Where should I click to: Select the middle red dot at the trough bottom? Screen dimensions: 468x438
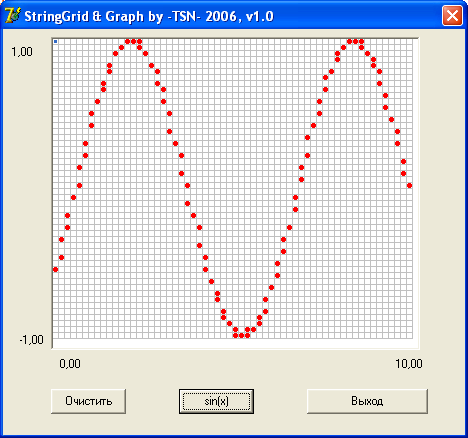241,335
